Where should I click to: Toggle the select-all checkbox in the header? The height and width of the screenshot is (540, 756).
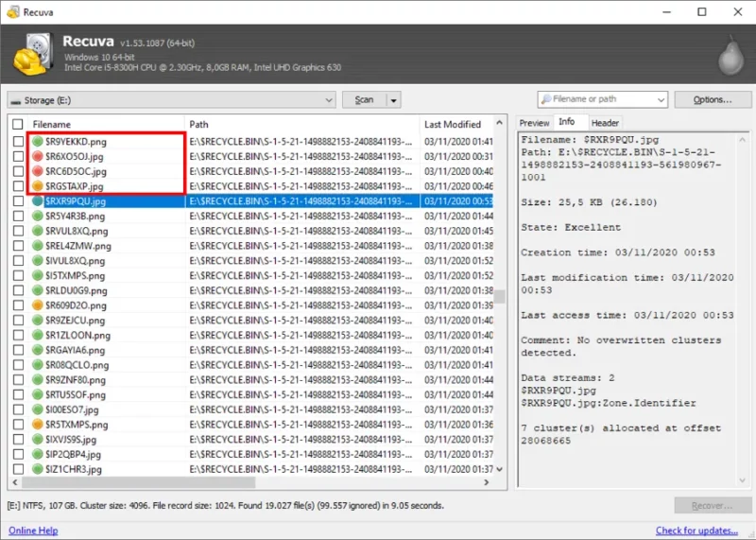pyautogui.click(x=18, y=125)
